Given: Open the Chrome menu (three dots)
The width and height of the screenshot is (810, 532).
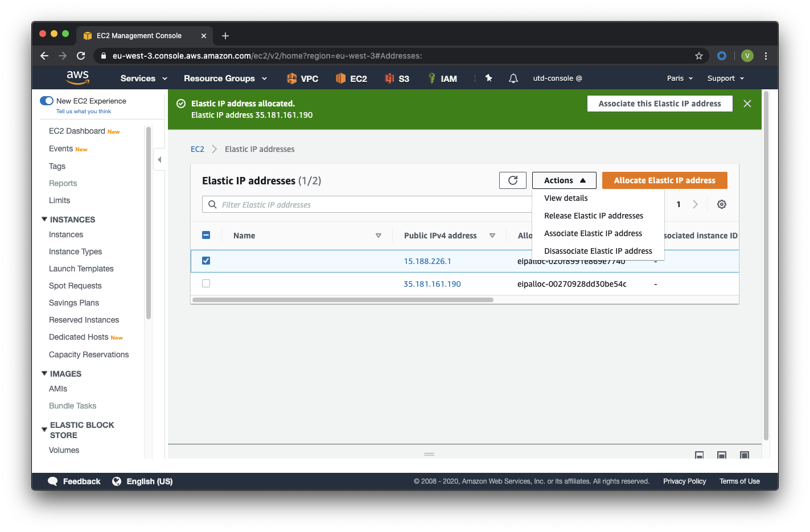Looking at the screenshot, I should pyautogui.click(x=766, y=56).
